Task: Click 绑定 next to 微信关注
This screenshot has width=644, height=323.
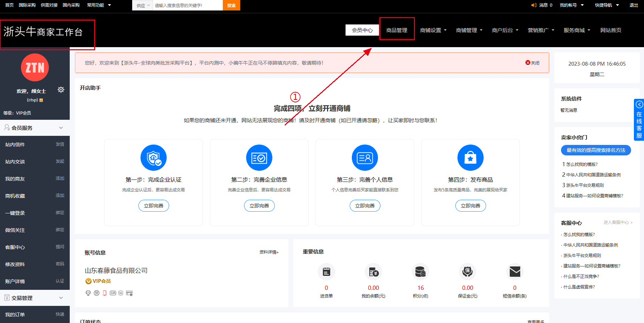Action: [60, 230]
